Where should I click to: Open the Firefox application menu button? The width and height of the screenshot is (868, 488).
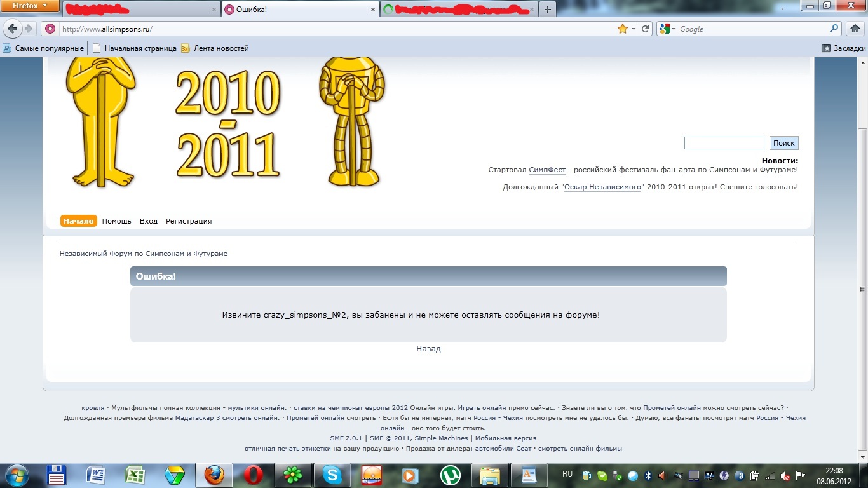pos(31,6)
